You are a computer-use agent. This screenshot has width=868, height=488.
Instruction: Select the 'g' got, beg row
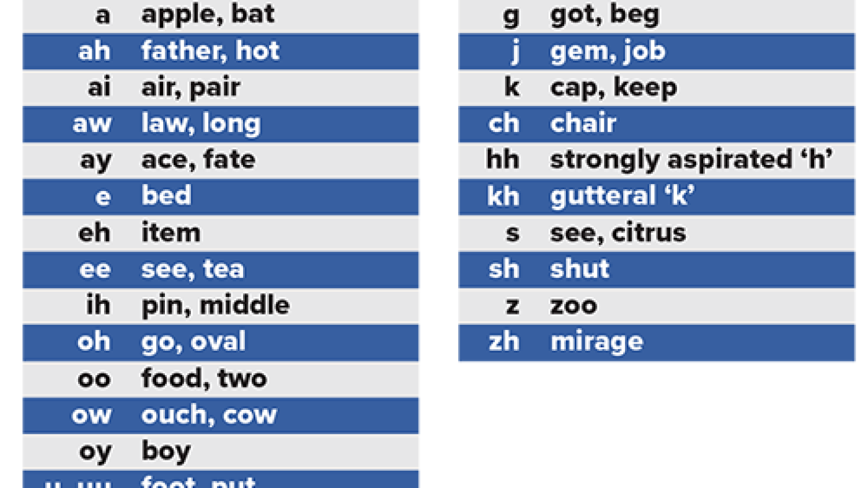657,15
